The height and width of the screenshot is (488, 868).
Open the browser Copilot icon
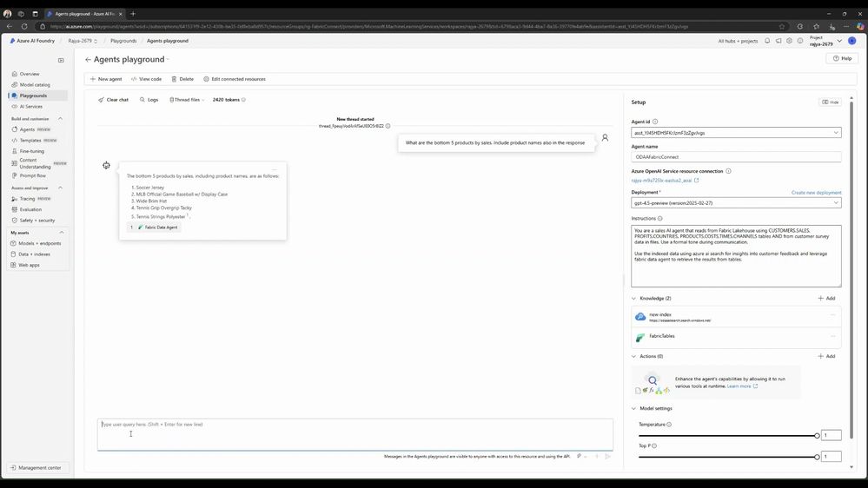click(859, 26)
